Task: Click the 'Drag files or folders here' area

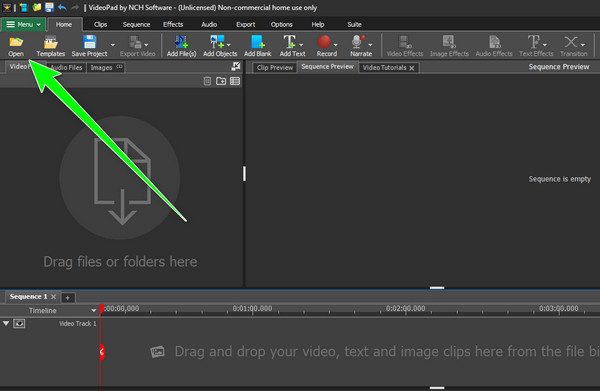Action: click(x=120, y=187)
